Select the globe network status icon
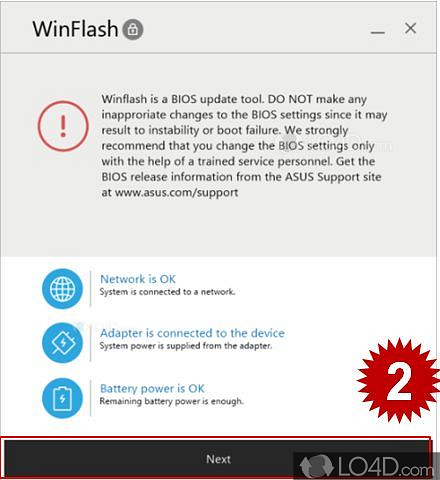This screenshot has width=440, height=480. click(62, 289)
